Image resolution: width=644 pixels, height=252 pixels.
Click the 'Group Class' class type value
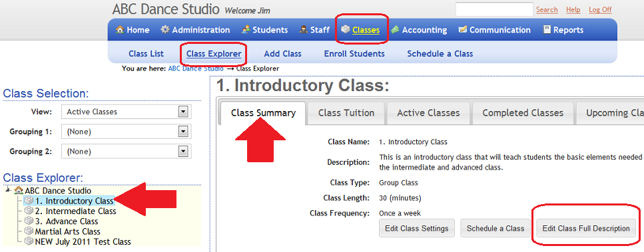pos(398,183)
